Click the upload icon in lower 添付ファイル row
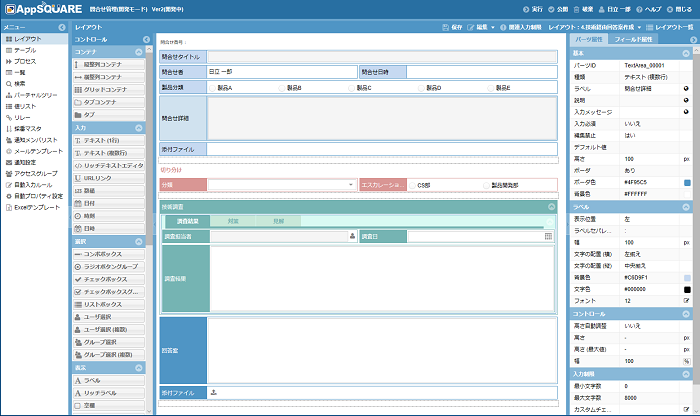The image size is (700, 416). coord(213,393)
